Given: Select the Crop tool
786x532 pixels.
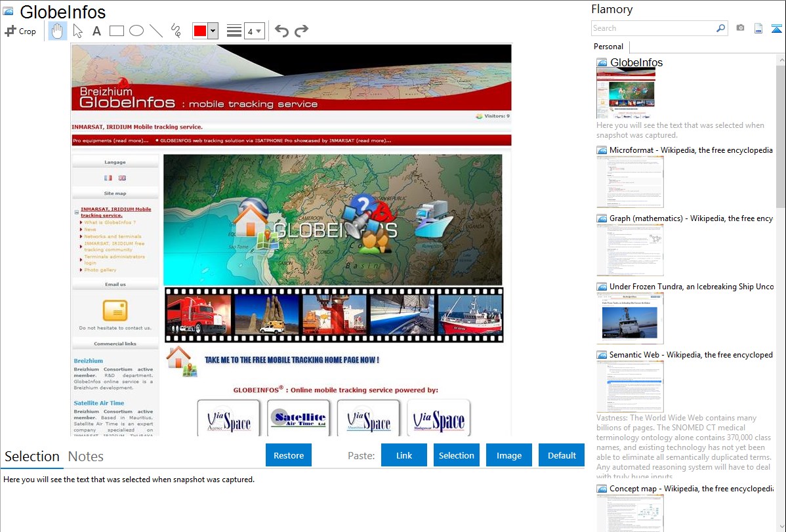Looking at the screenshot, I should 20,31.
